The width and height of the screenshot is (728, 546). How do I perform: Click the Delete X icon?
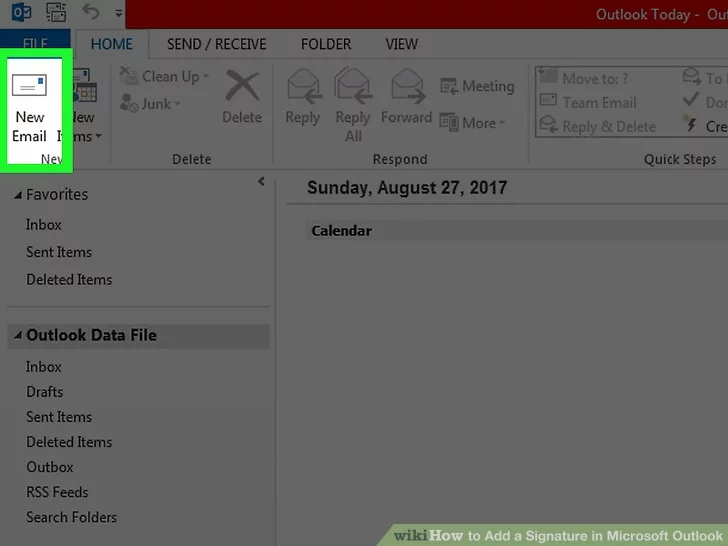click(242, 85)
